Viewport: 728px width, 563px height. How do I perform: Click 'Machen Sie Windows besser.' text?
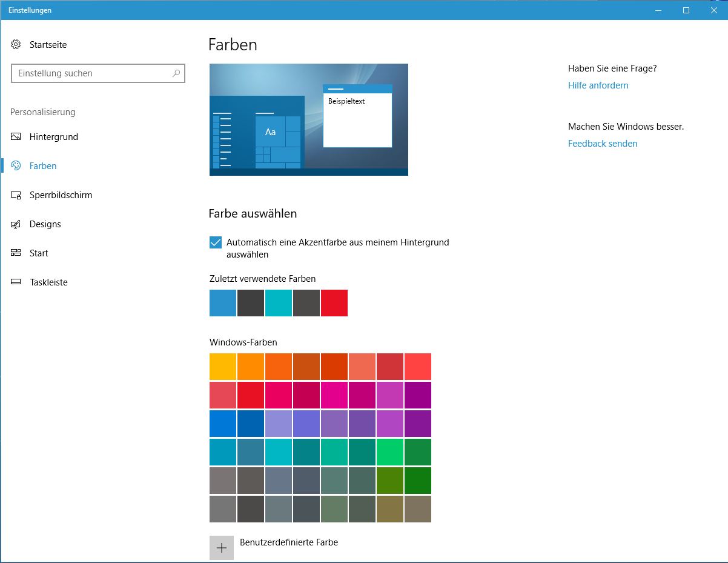pos(626,127)
